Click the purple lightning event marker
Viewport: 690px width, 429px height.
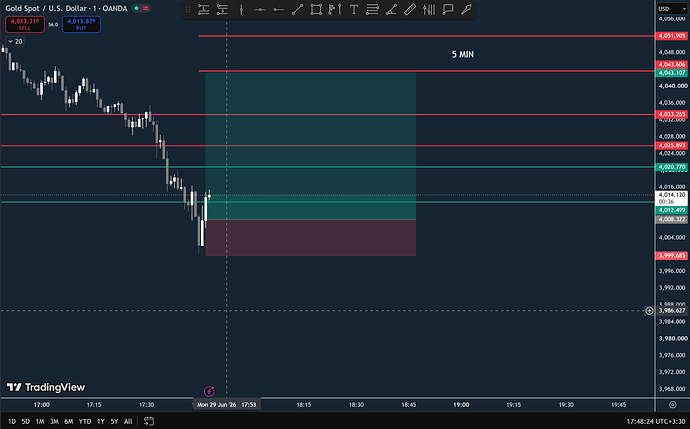pos(209,391)
